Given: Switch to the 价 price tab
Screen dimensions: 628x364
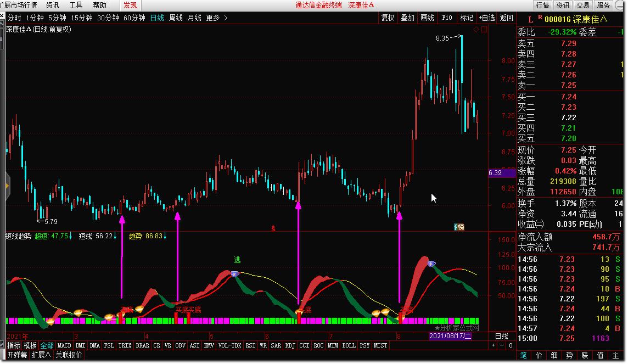Looking at the screenshot, I should (539, 356).
